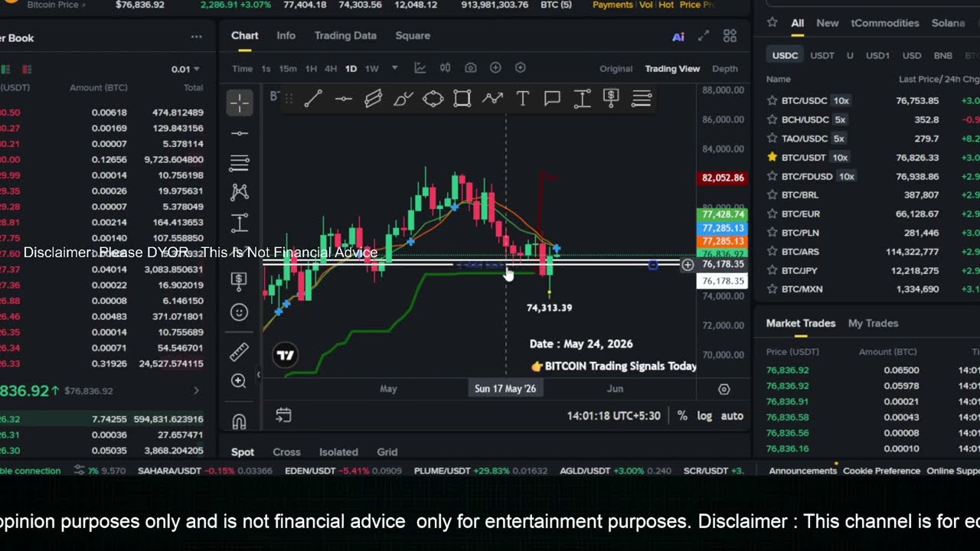Open the Cross margin tab

(x=286, y=452)
